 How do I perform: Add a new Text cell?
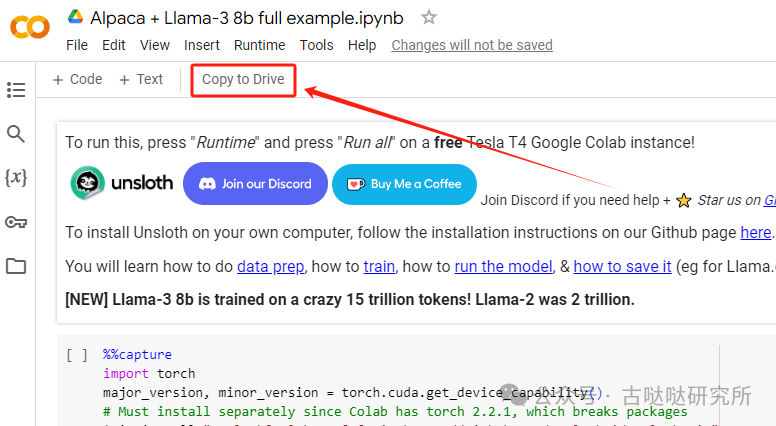click(141, 79)
